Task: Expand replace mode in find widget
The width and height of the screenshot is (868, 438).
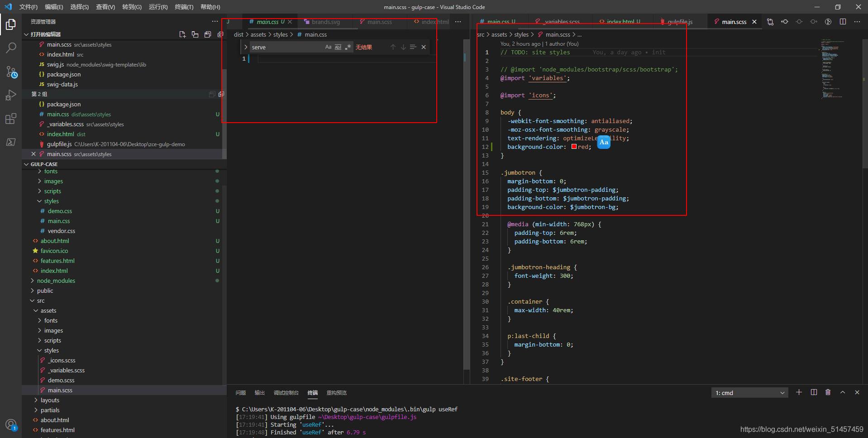Action: pos(246,47)
